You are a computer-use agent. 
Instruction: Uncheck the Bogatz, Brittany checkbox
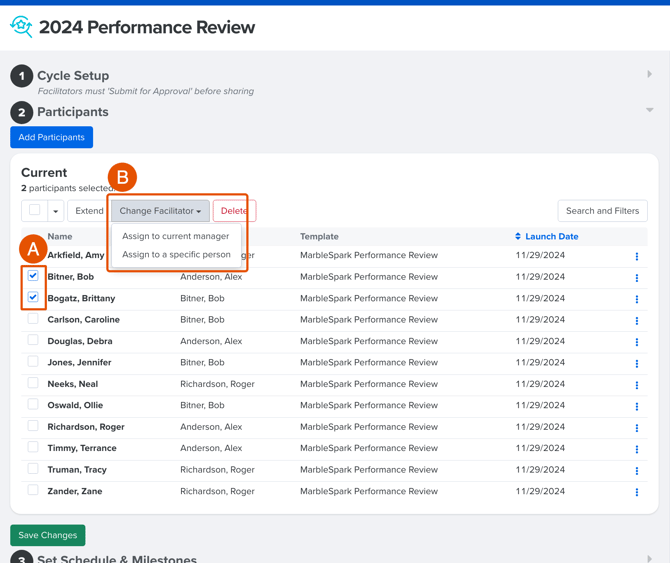(x=33, y=297)
